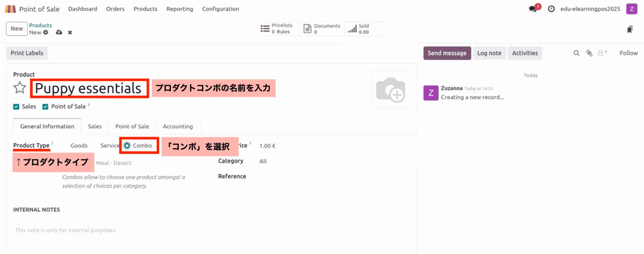Click the Log note button
The image size is (644, 254).
489,53
